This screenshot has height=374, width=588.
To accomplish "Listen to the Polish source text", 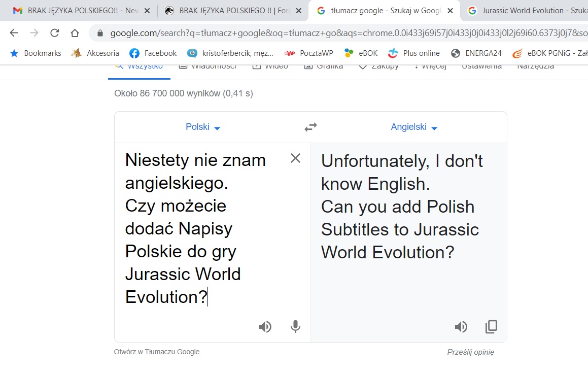I will tap(265, 327).
